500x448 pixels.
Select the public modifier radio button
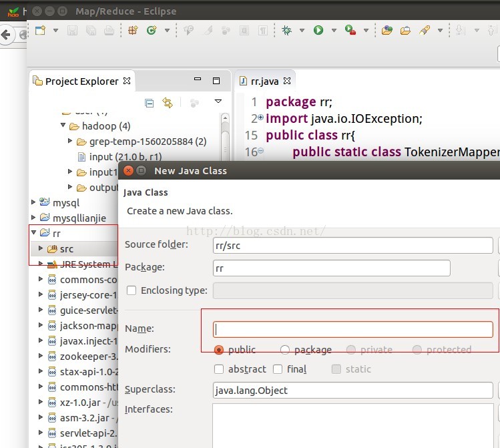[x=219, y=350]
